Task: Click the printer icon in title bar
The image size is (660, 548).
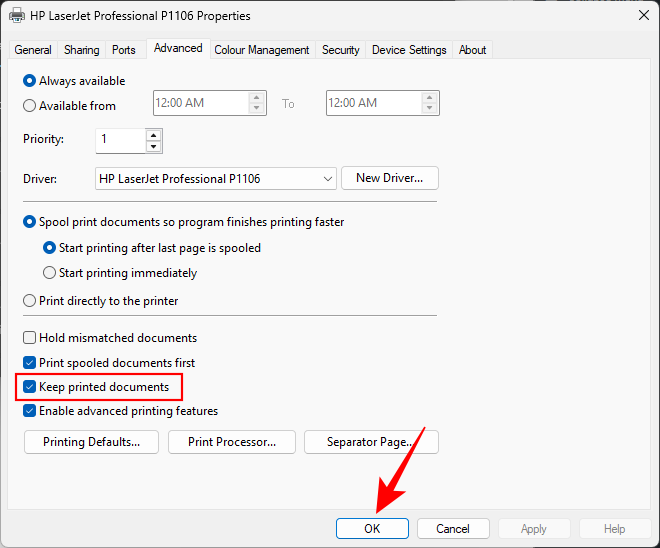Action: click(x=17, y=16)
